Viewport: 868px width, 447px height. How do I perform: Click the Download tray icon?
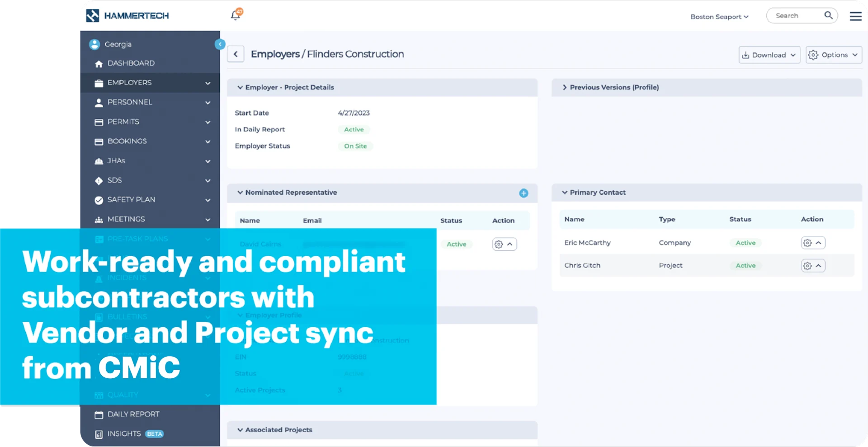tap(745, 55)
